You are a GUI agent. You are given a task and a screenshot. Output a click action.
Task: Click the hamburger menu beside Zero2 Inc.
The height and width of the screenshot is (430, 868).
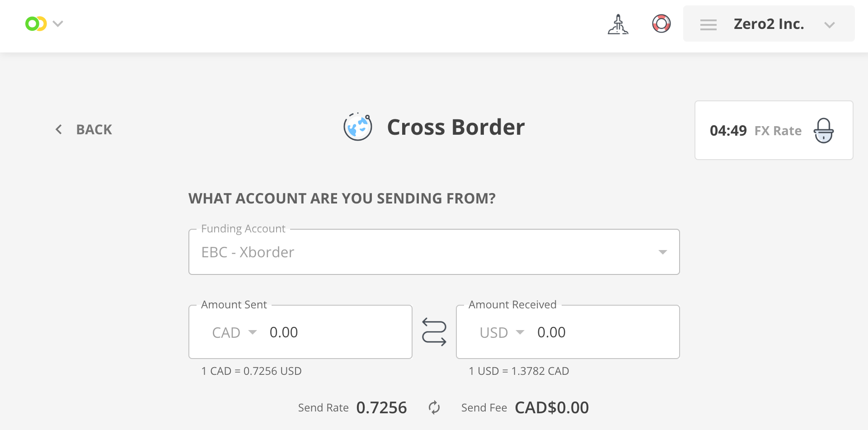coord(708,25)
